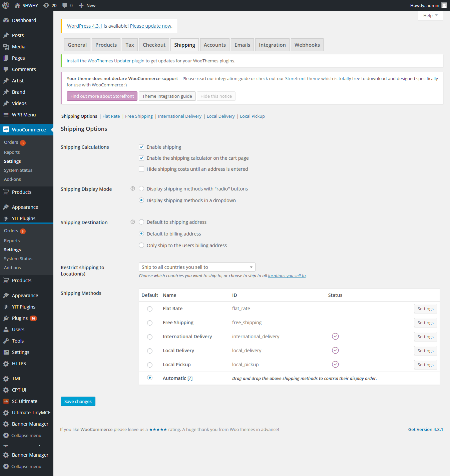
Task: Click the WPR Menu hamburger icon
Action: pyautogui.click(x=6, y=115)
